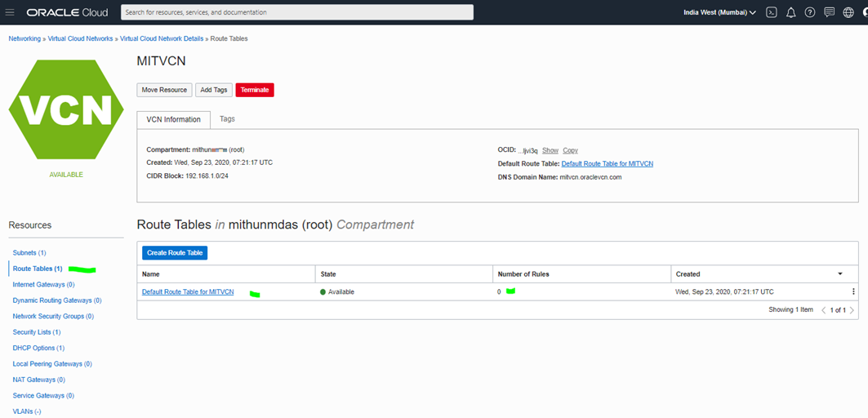Copy the OCID value

pos(570,150)
